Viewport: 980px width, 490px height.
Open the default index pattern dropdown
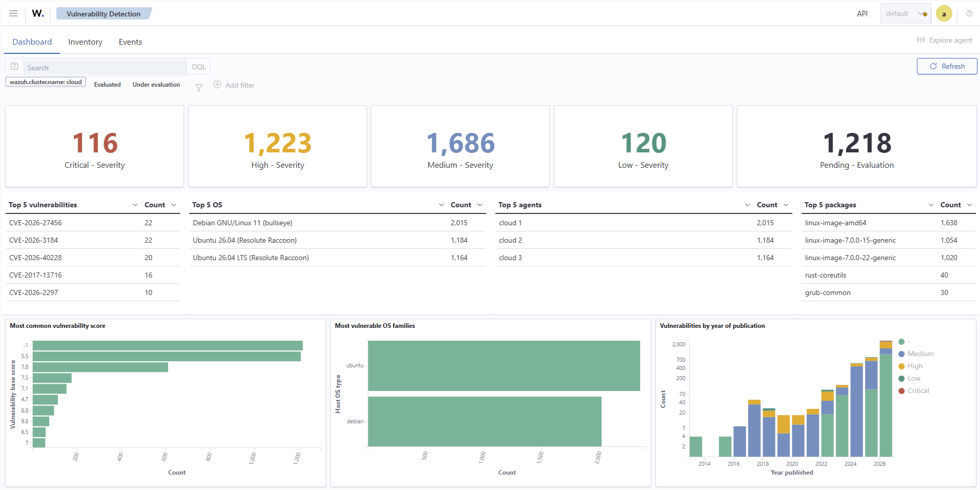(905, 13)
